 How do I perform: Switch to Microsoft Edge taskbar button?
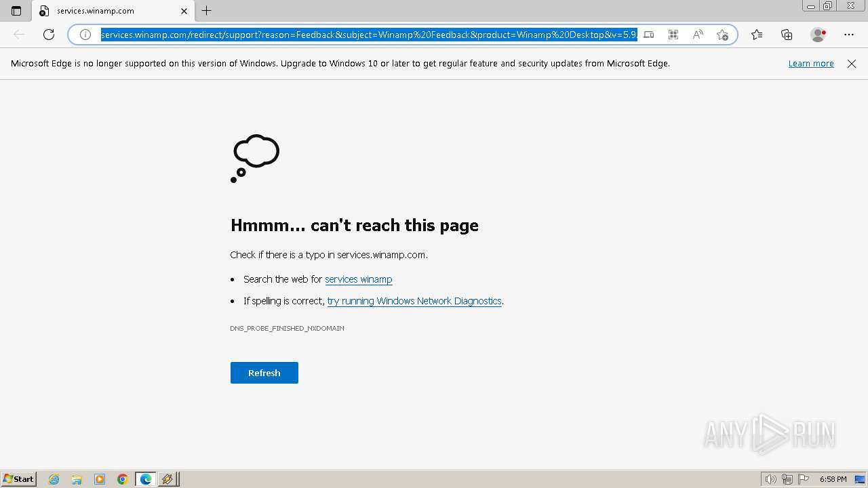point(146,479)
